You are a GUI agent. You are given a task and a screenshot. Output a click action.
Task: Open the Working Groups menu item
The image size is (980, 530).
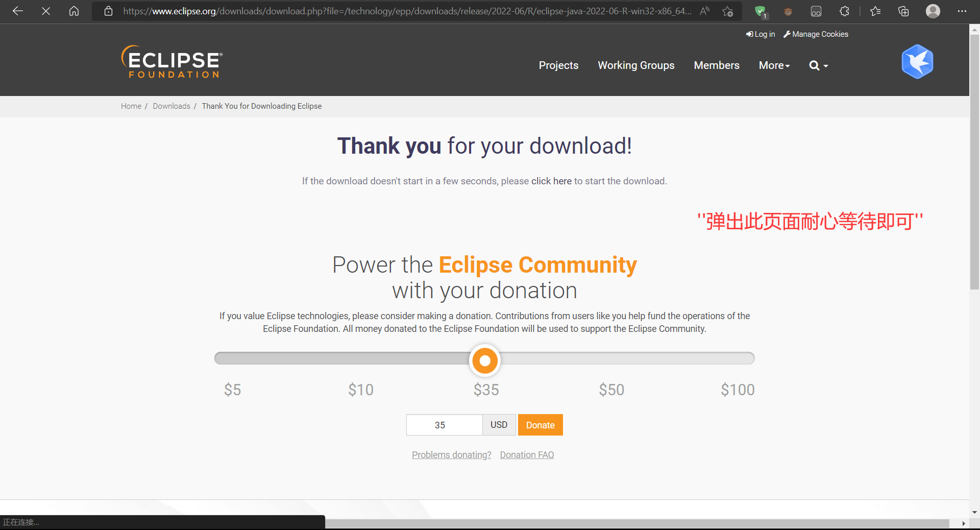pyautogui.click(x=636, y=65)
